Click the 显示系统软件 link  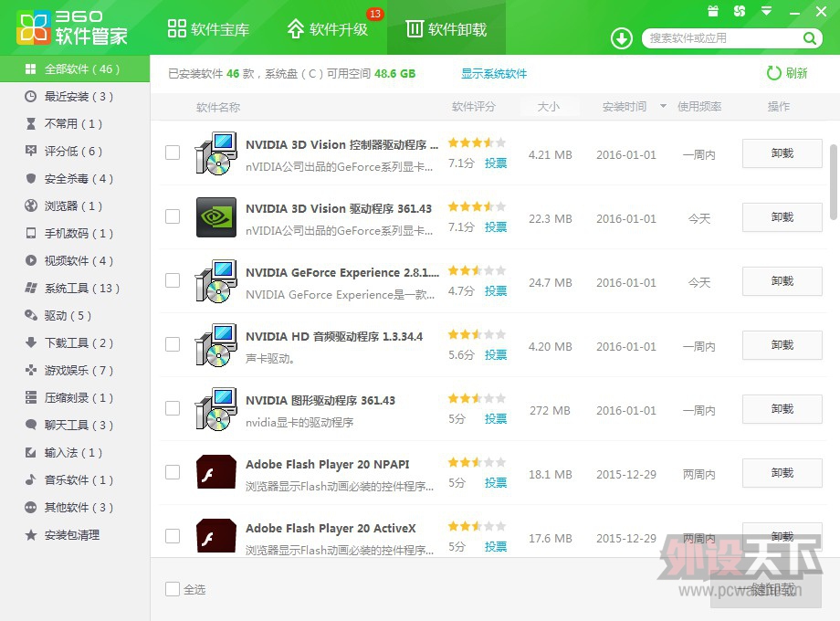pyautogui.click(x=494, y=73)
